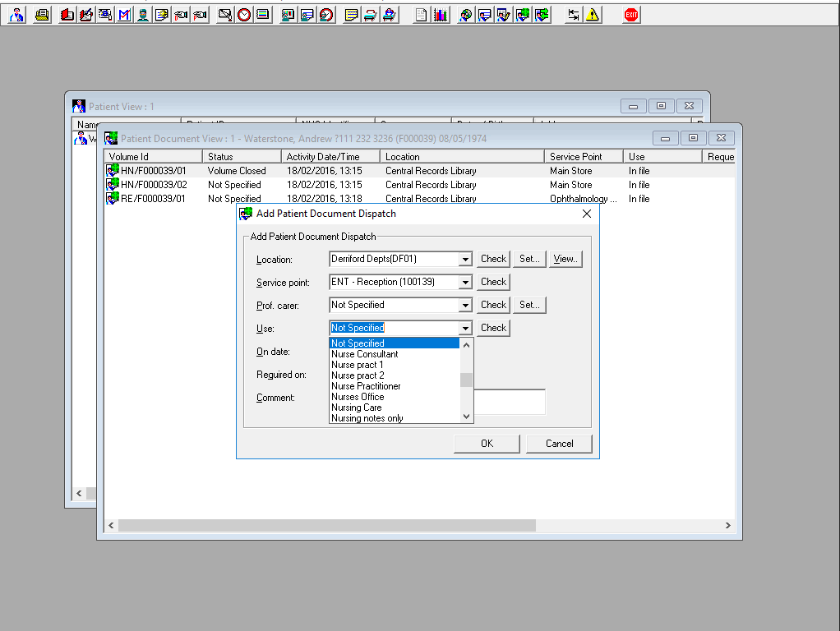Sort by the Volume Id column header
The height and width of the screenshot is (631, 840).
(153, 156)
